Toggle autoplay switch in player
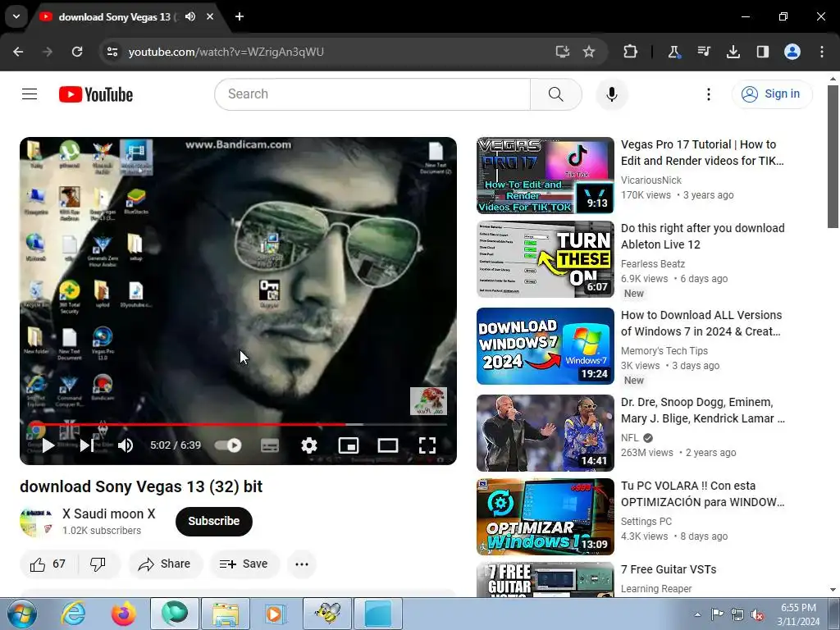The width and height of the screenshot is (840, 630). 228,445
